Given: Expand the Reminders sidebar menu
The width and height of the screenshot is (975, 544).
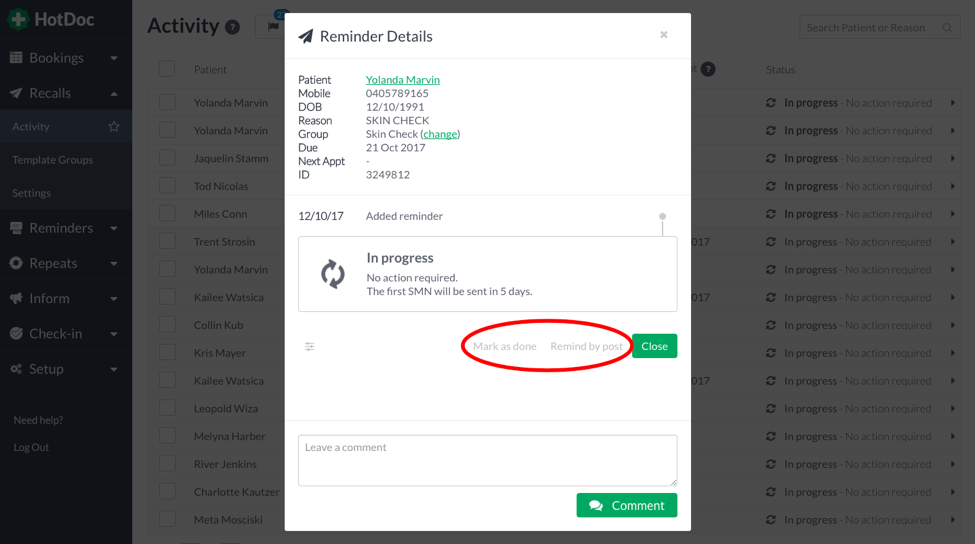Looking at the screenshot, I should tap(66, 228).
